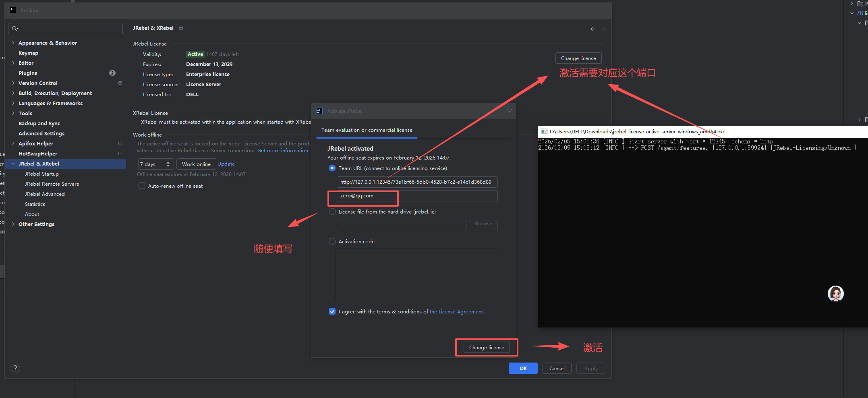Viewport: 868px width, 398px height.
Task: Open JRebel Advanced settings
Action: point(45,194)
